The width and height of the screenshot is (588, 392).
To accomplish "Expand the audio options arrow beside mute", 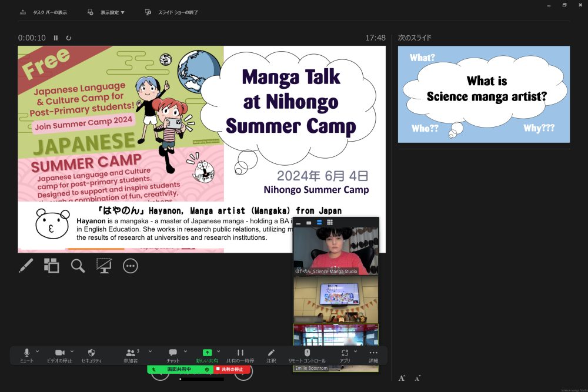I will point(38,351).
